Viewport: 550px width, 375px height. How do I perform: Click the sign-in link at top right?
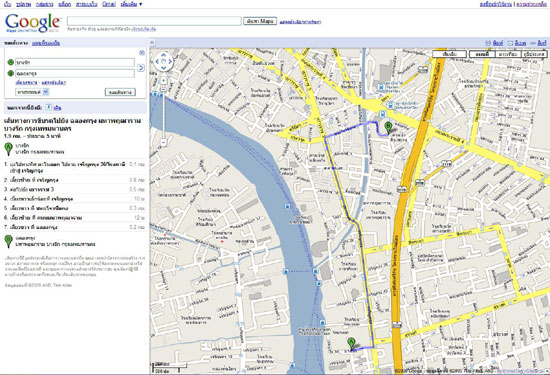(496, 4)
